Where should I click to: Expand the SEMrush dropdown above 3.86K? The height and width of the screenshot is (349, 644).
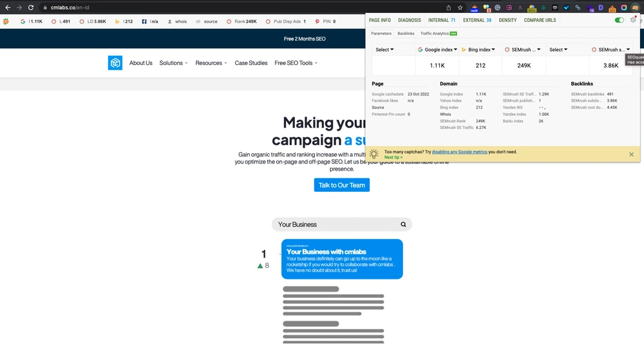pyautogui.click(x=611, y=50)
